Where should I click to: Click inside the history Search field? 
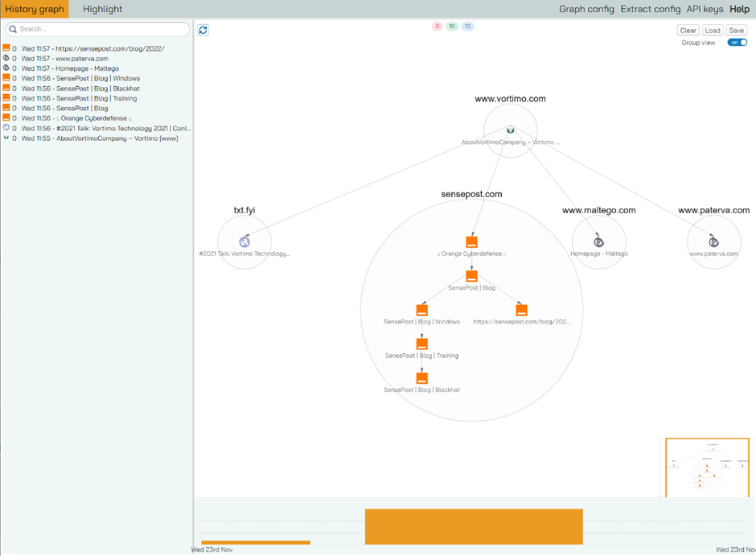(x=97, y=29)
